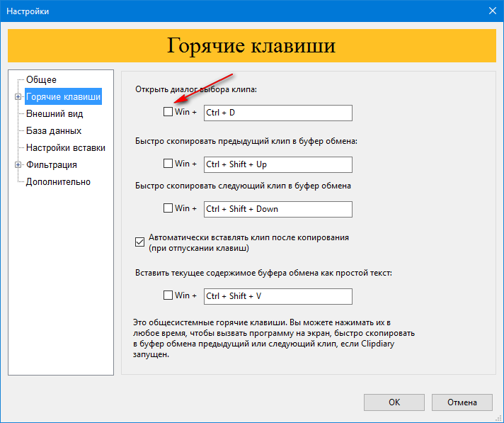Viewport: 504px width, 423px height.
Task: Click the Ctrl + Shift + Down hotkey field
Action: [x=278, y=210]
